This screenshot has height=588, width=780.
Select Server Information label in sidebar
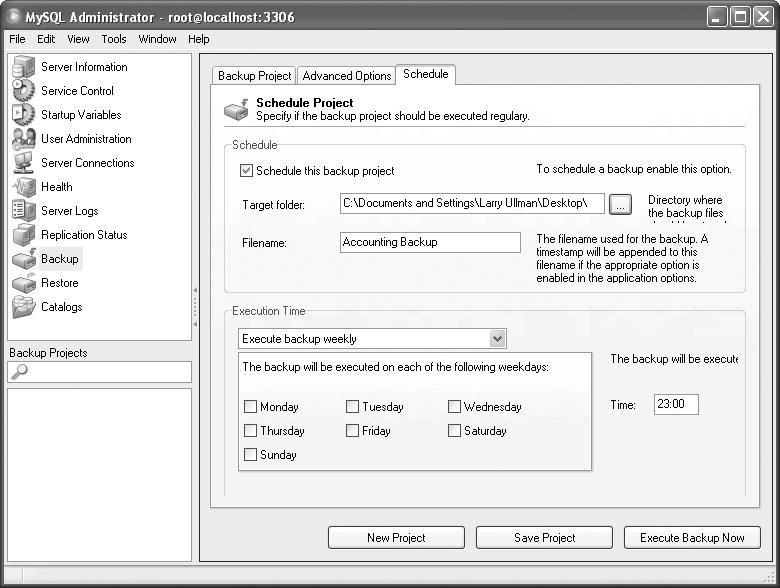84,67
